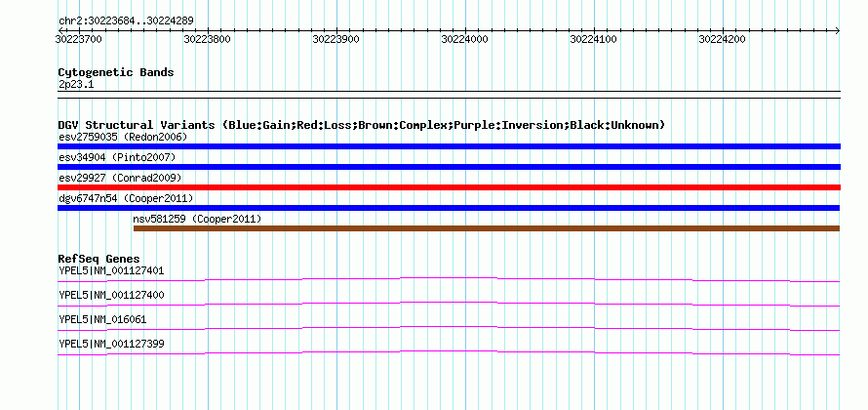
Task: Open transcript label YPEL5|NM_016061
Action: click(102, 319)
